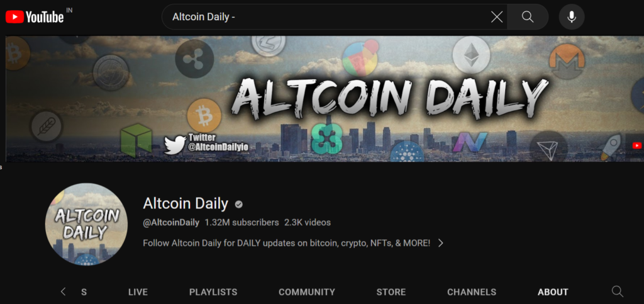Select the STORE tab

pos(391,292)
